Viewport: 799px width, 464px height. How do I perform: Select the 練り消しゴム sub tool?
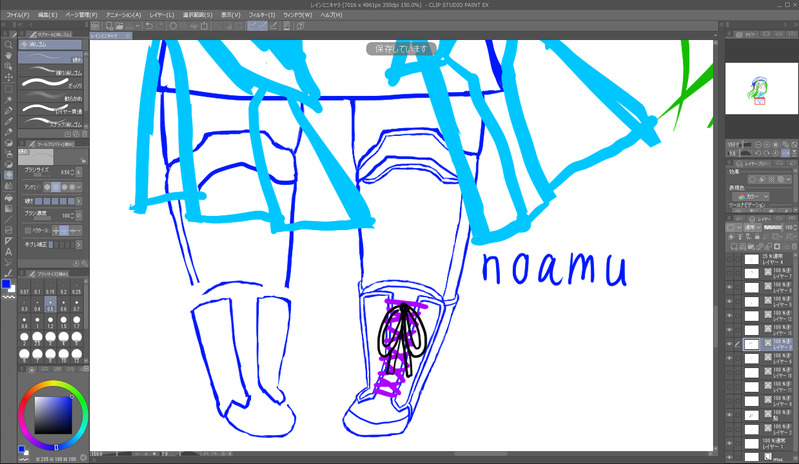[x=50, y=71]
